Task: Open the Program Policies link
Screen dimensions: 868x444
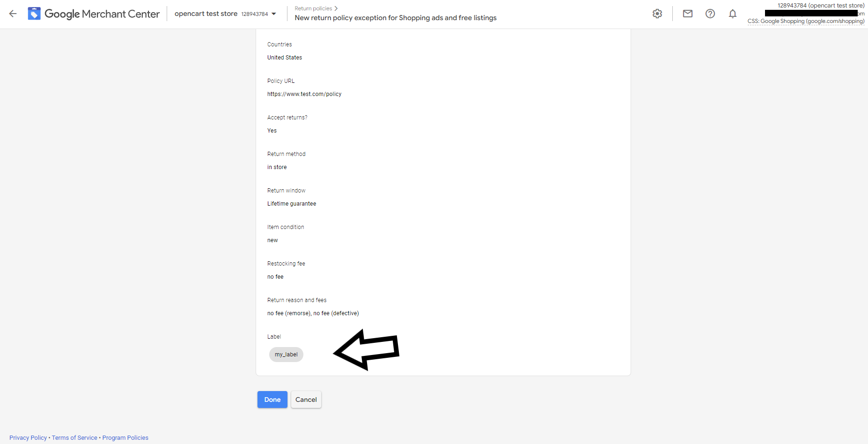Action: point(125,437)
